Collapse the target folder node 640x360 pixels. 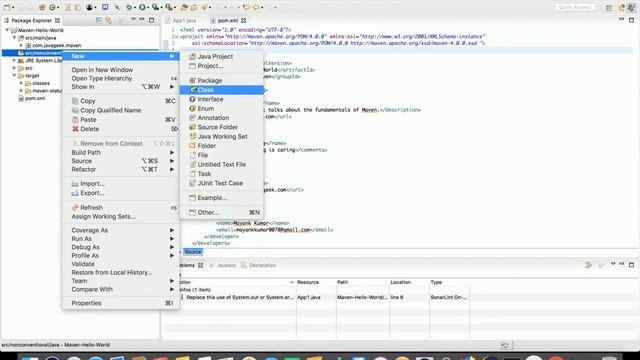tap(14, 76)
